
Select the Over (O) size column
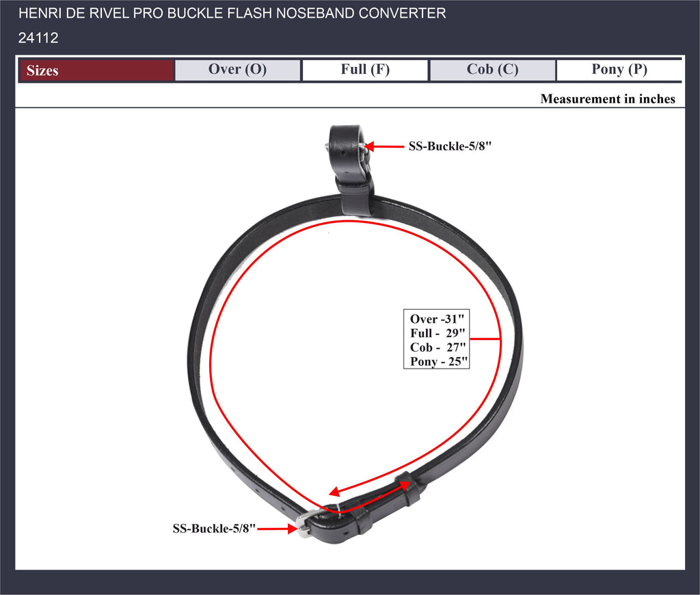tap(237, 70)
